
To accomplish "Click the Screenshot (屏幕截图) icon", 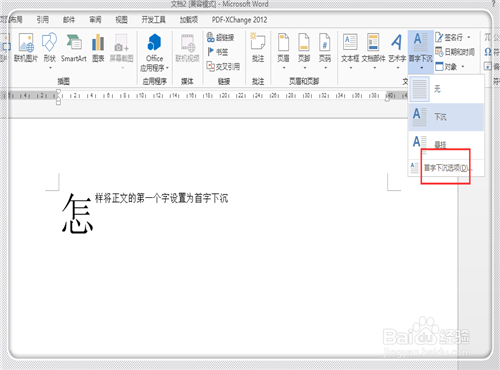I will coord(121,43).
